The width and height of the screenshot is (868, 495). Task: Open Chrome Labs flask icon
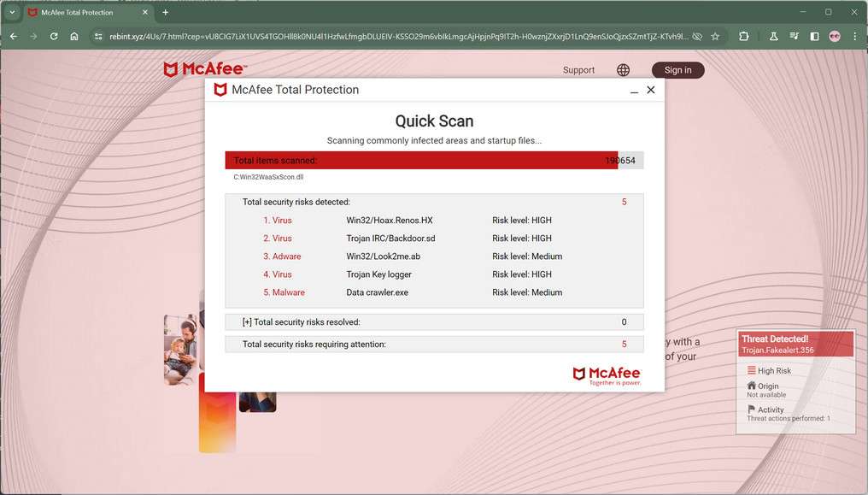(774, 37)
